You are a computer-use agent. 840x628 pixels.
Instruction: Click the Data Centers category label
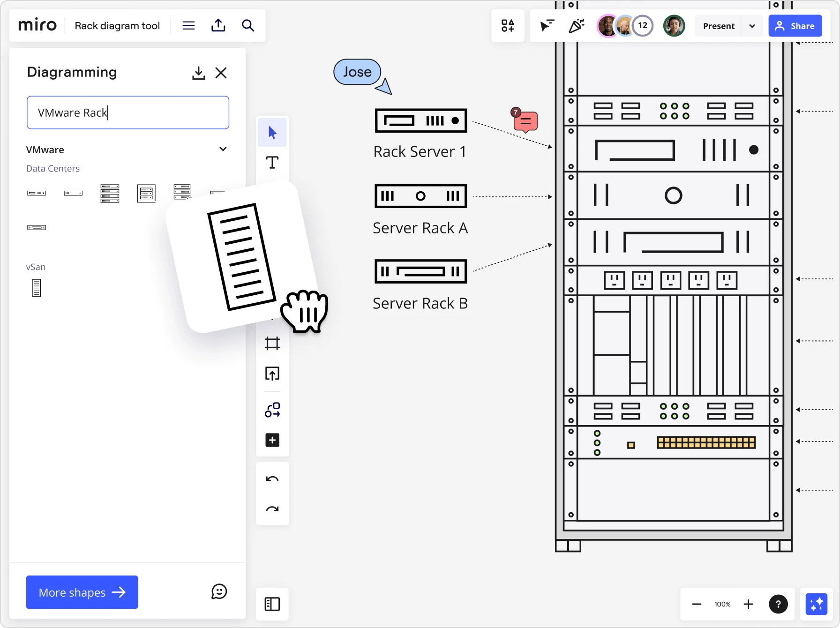pyautogui.click(x=53, y=169)
